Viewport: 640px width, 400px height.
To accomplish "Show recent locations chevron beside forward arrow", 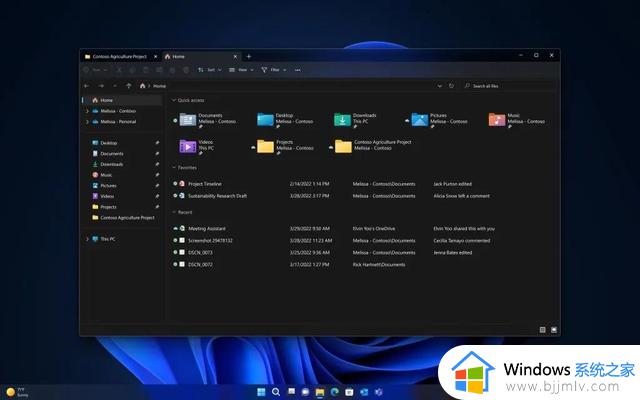I will [x=115, y=86].
